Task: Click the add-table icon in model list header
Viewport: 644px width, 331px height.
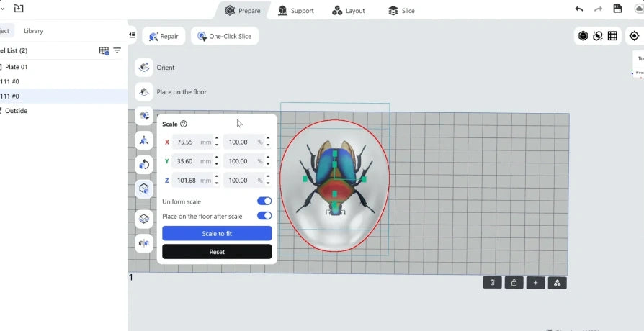Action: click(x=104, y=50)
